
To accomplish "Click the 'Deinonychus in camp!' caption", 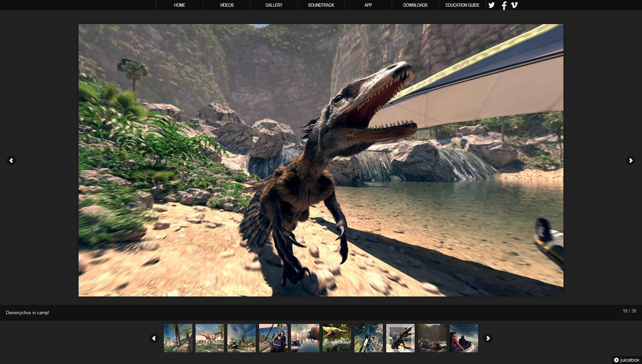I will coord(27,313).
